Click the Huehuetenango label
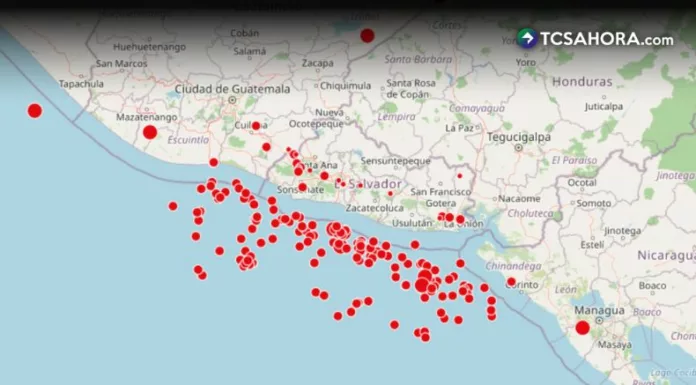696x385 pixels. pos(150,47)
